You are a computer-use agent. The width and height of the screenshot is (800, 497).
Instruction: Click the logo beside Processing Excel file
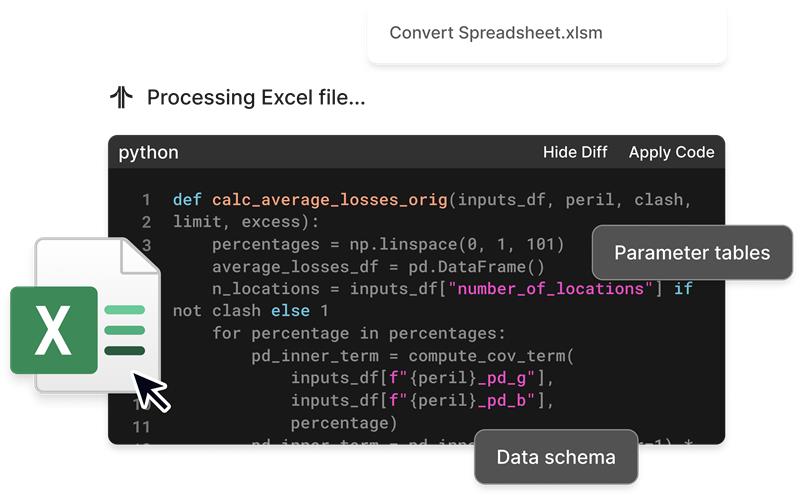pos(121,98)
